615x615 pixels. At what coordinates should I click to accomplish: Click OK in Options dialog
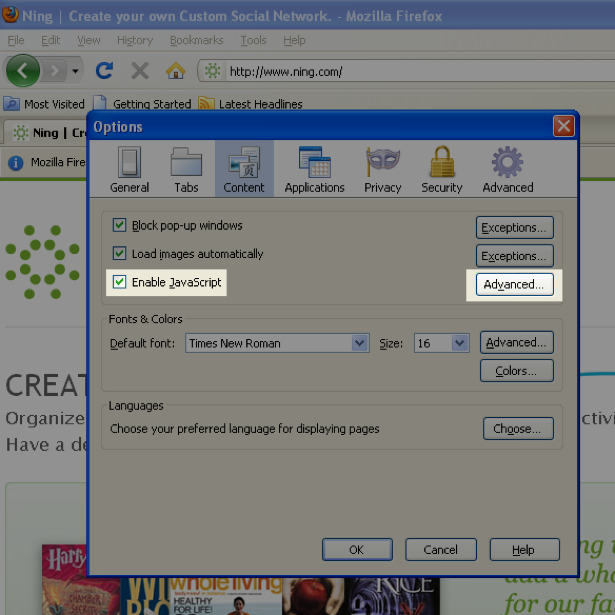tap(357, 549)
